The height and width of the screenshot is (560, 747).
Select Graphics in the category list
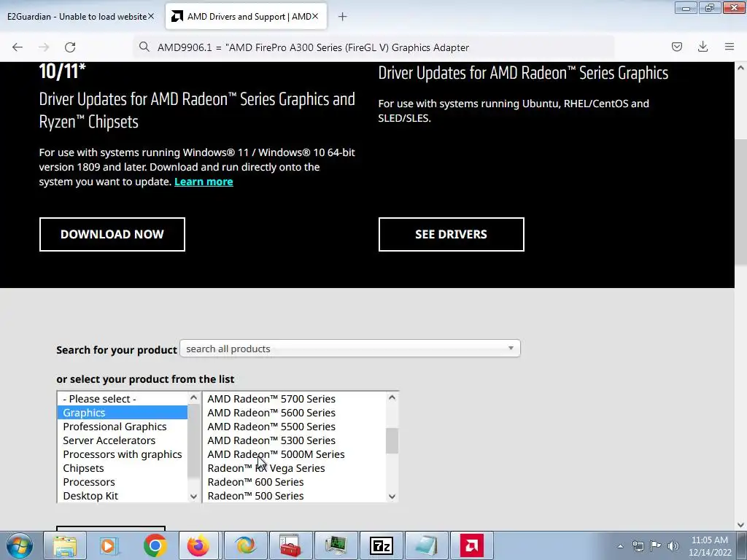123,413
